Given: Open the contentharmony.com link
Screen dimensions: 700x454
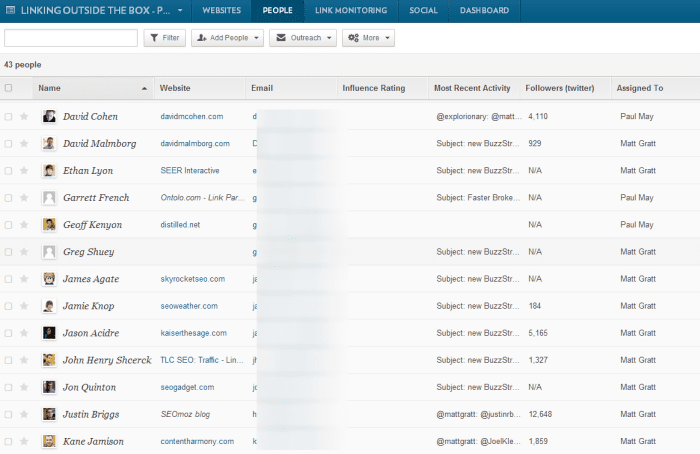Looking at the screenshot, I should tap(197, 442).
